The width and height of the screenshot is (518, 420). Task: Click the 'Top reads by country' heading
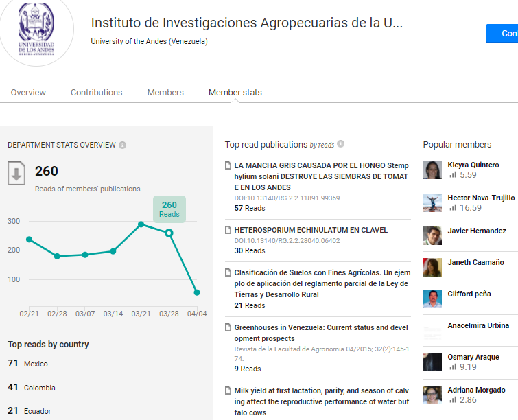(48, 345)
